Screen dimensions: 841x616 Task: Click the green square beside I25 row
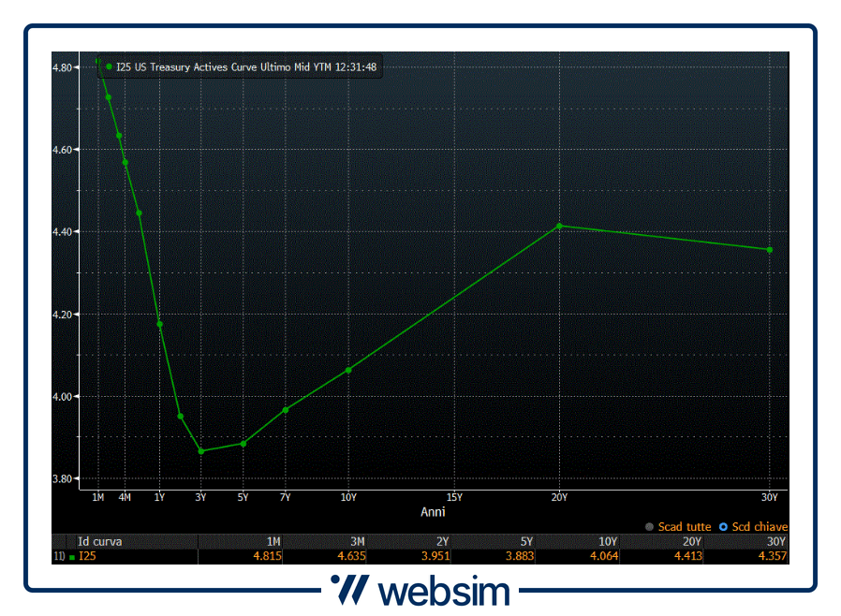(72, 557)
